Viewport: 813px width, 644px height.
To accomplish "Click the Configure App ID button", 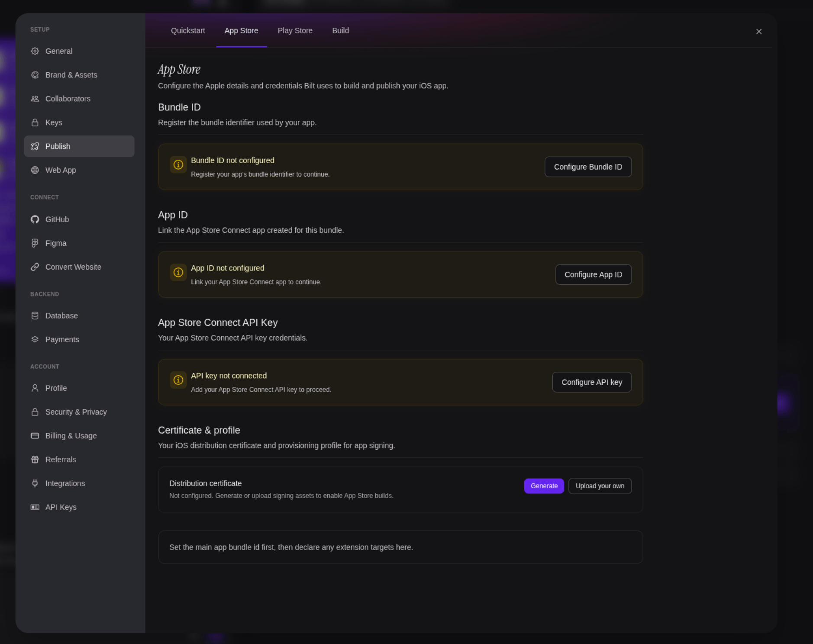I will pos(593,275).
